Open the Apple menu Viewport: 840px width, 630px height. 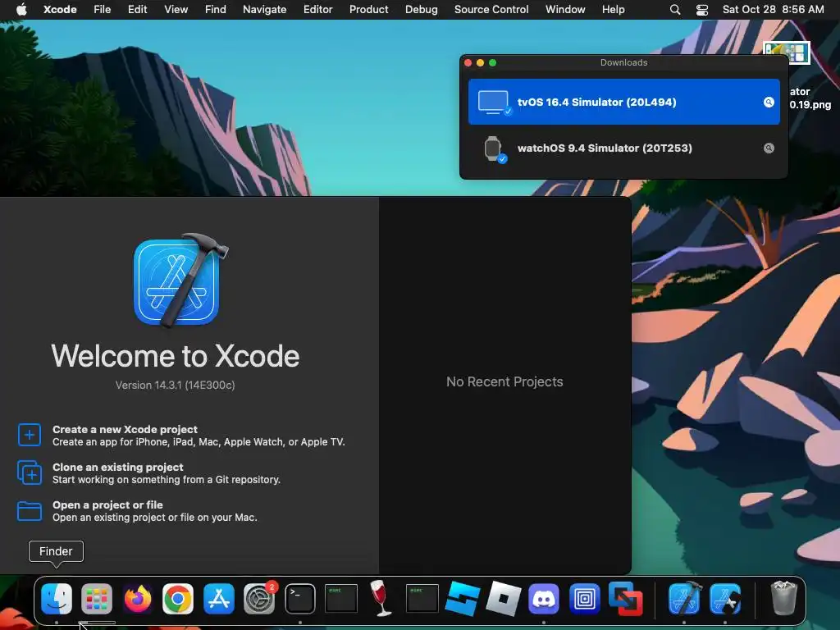(21, 10)
